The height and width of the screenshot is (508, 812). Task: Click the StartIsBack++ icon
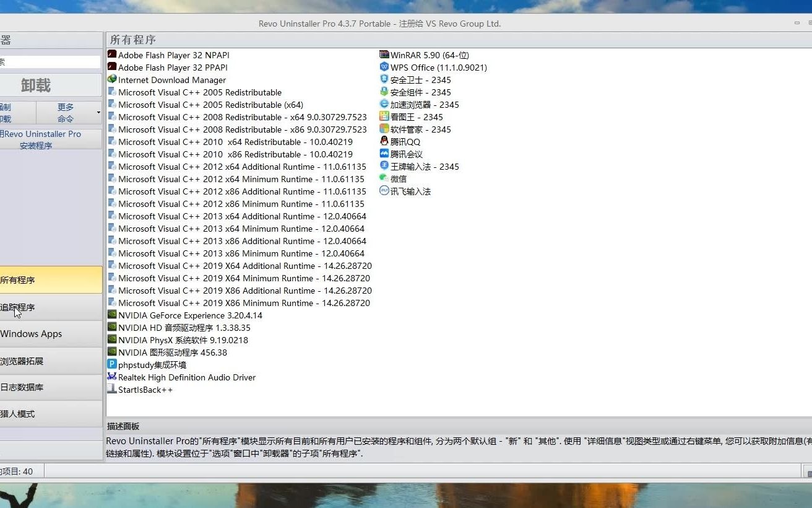coord(112,389)
